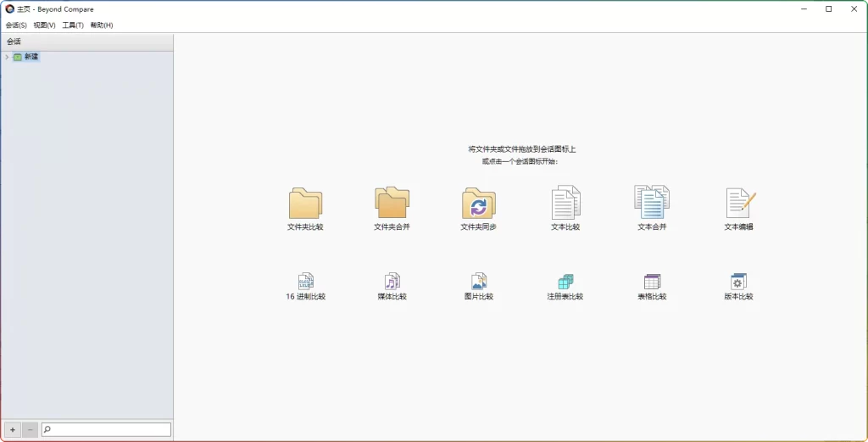This screenshot has height=442, width=868.
Task: Click the 将文件夹或文件拖放到会话图标上 text
Action: tap(522, 149)
